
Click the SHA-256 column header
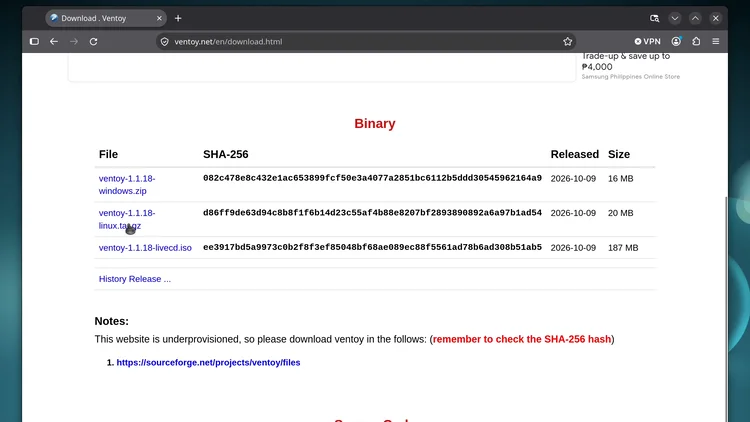tap(226, 154)
